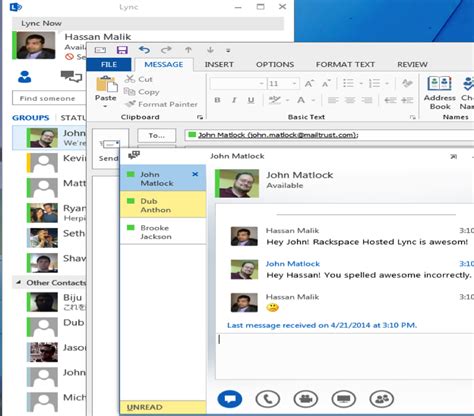This screenshot has width=474, height=416.
Task: Collapse the Other Contacts group in Lync
Action: [18, 282]
